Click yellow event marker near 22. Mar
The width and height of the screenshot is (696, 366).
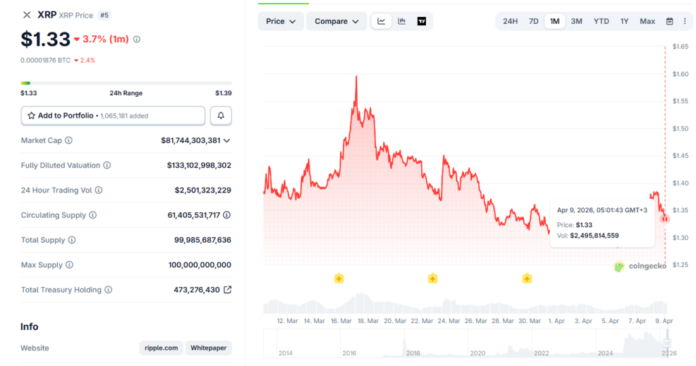(433, 279)
